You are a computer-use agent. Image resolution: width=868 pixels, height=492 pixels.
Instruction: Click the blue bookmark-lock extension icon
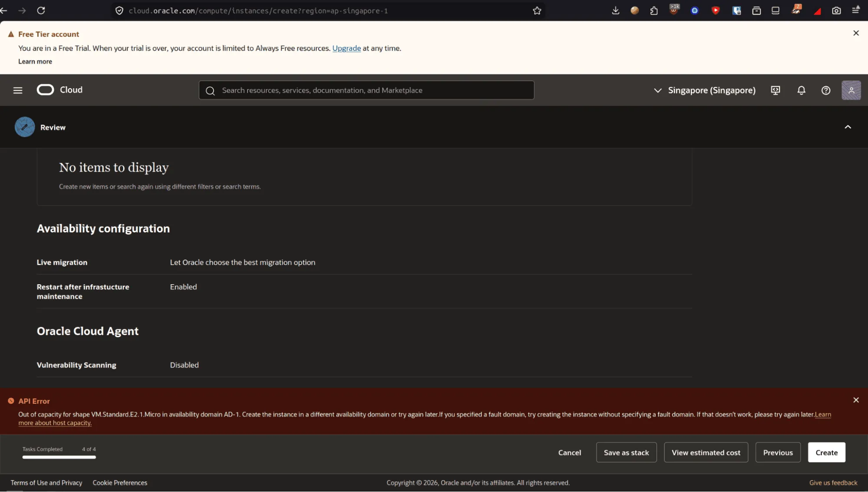point(736,10)
